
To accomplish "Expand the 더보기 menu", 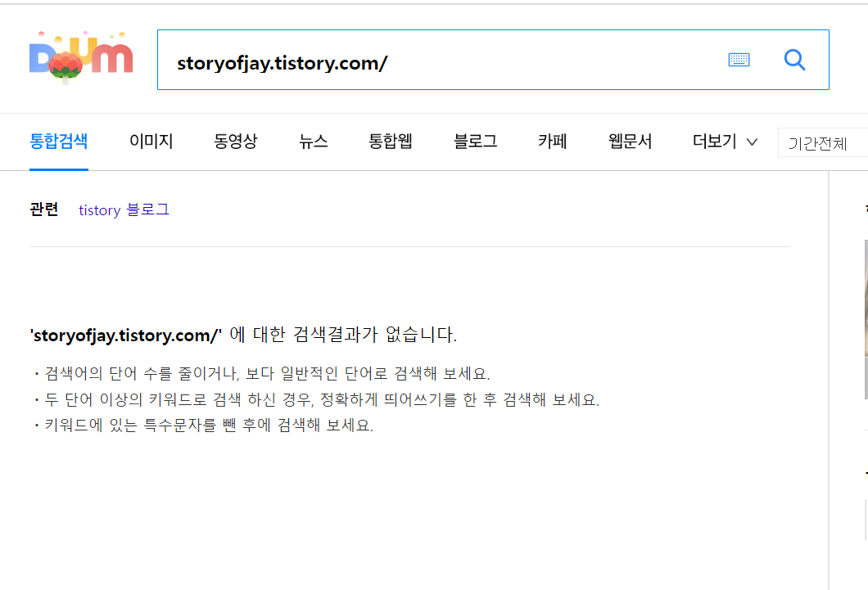I will (x=725, y=142).
